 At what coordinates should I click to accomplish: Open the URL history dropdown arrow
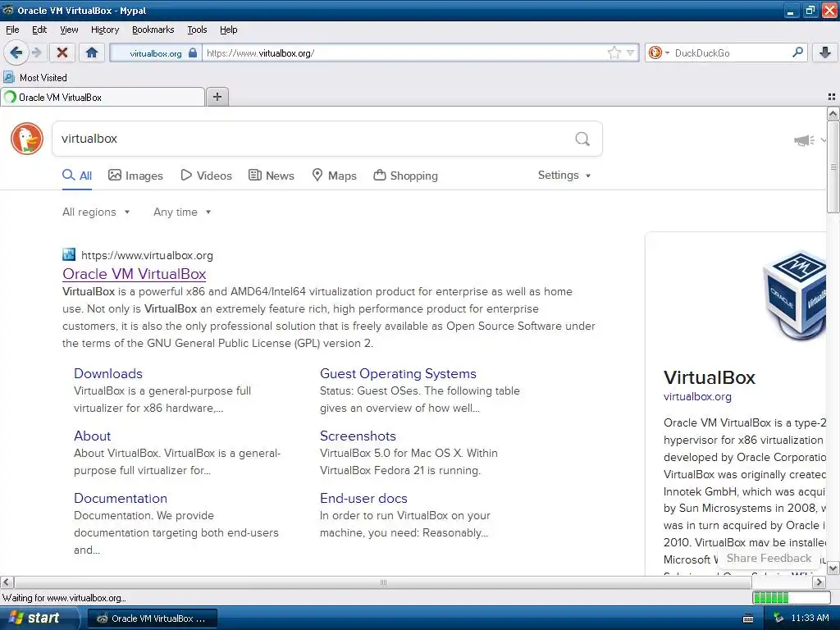pyautogui.click(x=631, y=52)
